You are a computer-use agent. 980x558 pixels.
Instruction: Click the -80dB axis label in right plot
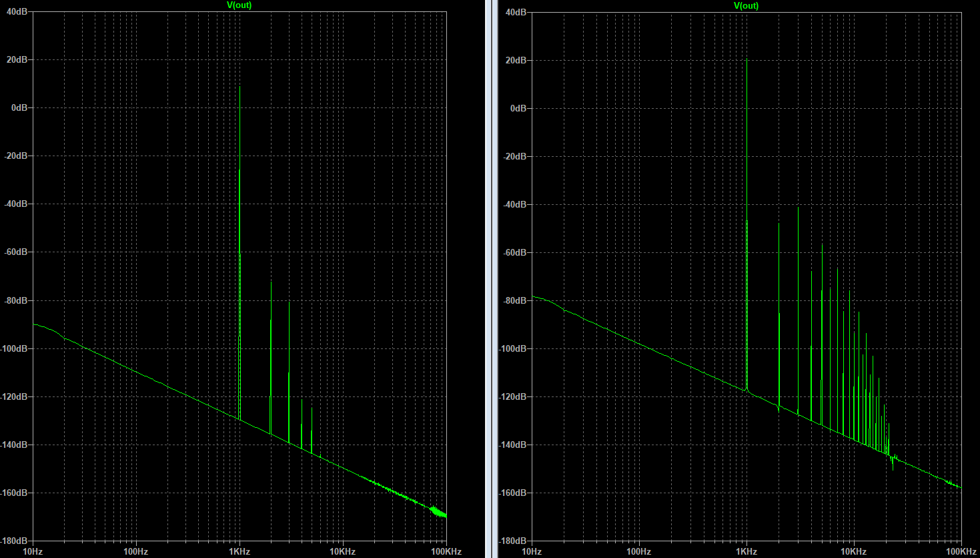515,300
